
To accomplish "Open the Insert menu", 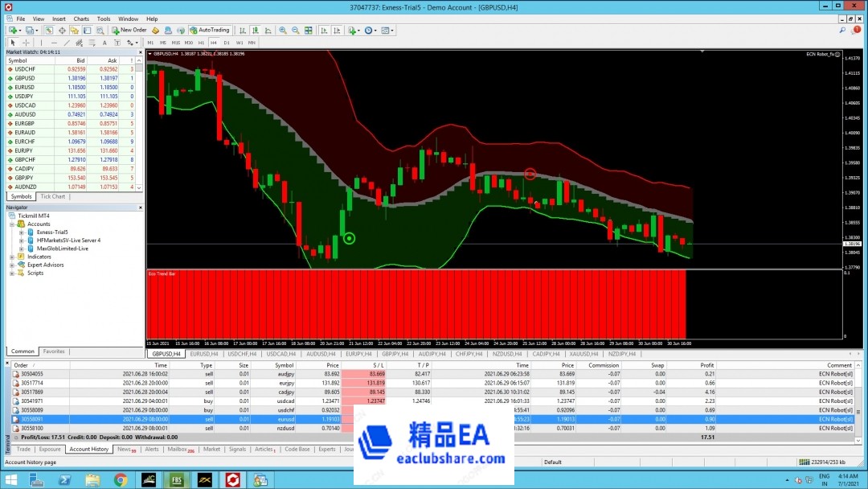I will [59, 18].
